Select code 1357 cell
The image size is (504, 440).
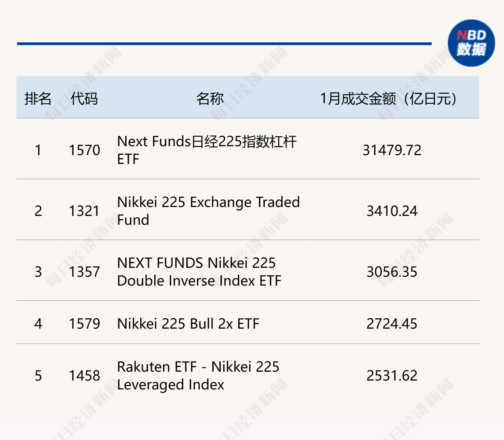tap(84, 272)
